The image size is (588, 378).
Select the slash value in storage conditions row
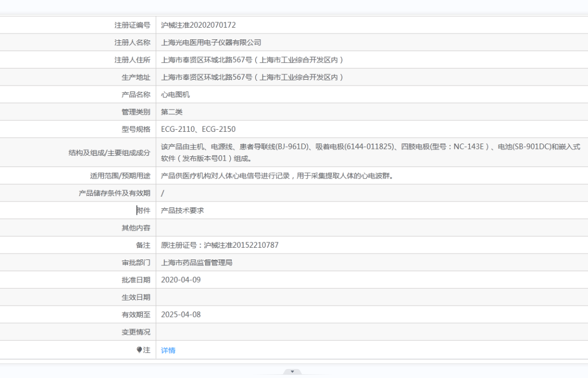[x=162, y=193]
